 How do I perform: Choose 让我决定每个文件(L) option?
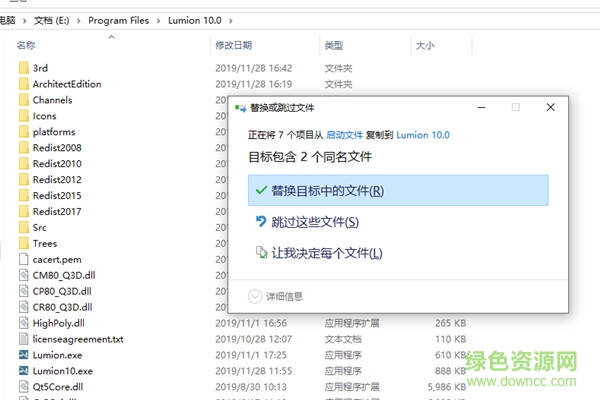point(327,253)
